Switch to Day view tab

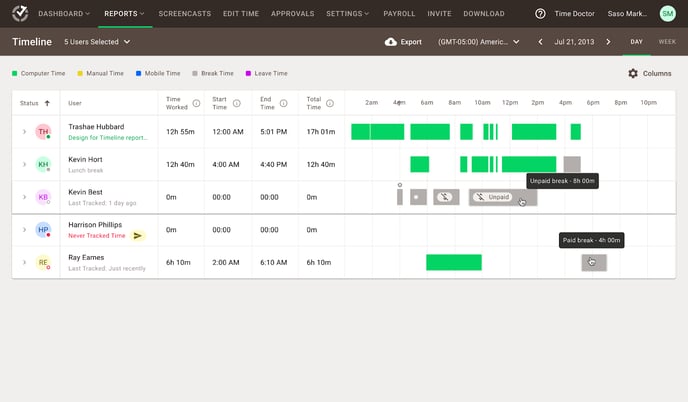coord(636,42)
